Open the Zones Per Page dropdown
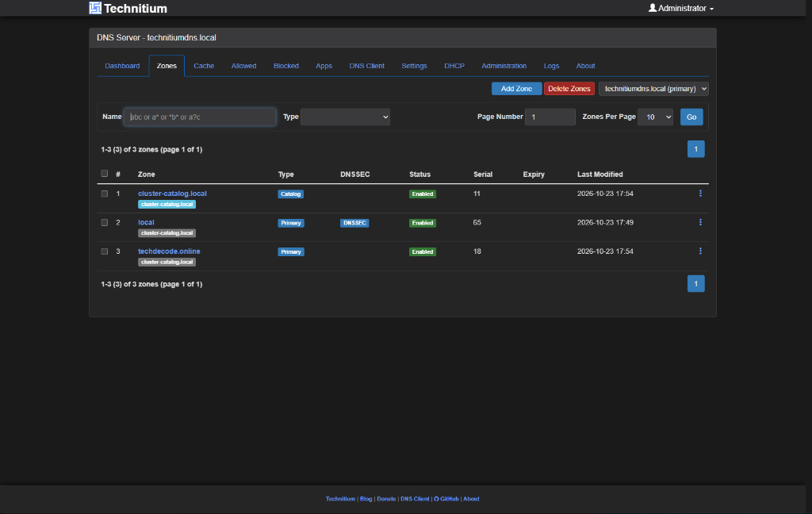 pos(655,117)
